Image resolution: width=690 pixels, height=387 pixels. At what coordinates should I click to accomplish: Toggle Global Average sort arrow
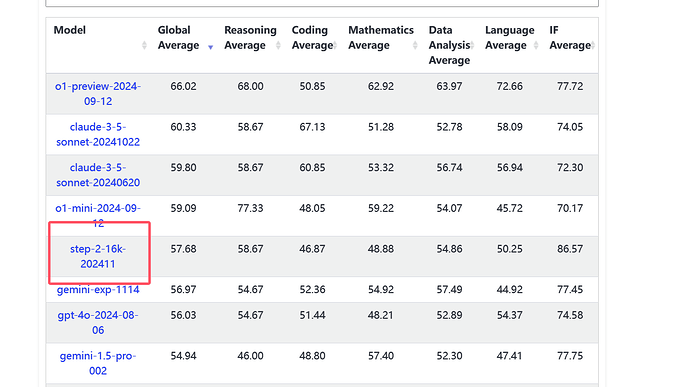(x=210, y=47)
